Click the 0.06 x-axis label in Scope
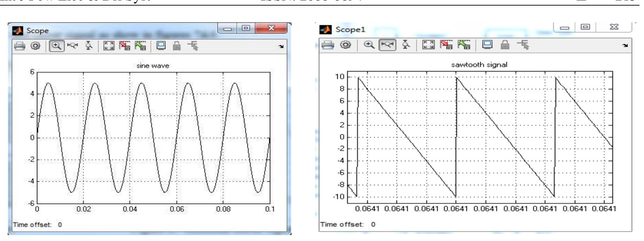The image size is (644, 241). 176,209
